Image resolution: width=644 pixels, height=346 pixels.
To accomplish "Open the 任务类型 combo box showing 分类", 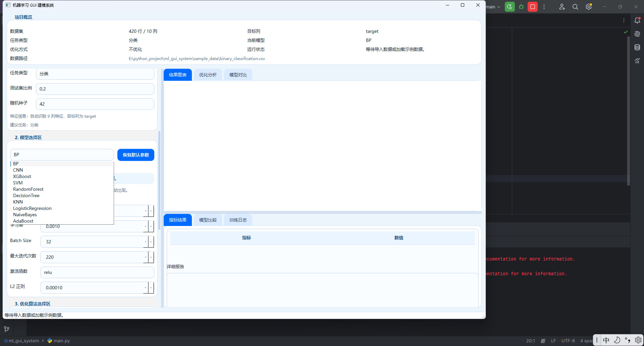I will point(95,74).
